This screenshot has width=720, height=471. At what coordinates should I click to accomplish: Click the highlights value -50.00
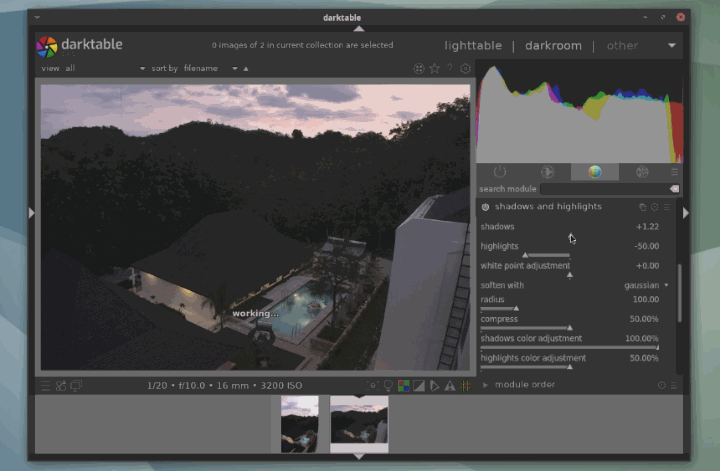coord(647,247)
